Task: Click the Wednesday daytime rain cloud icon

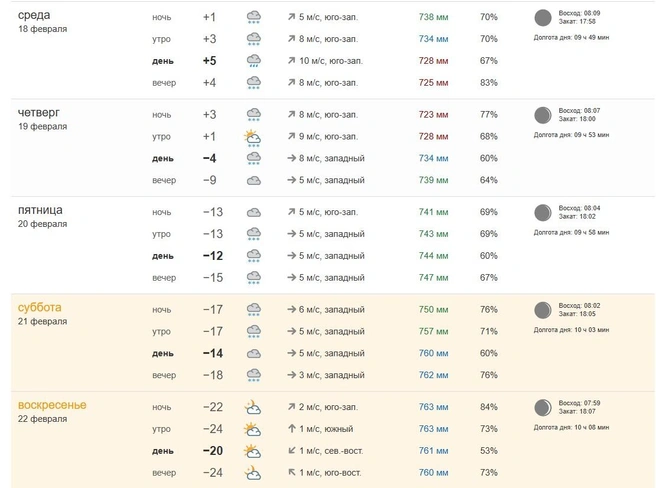Action: 254,61
